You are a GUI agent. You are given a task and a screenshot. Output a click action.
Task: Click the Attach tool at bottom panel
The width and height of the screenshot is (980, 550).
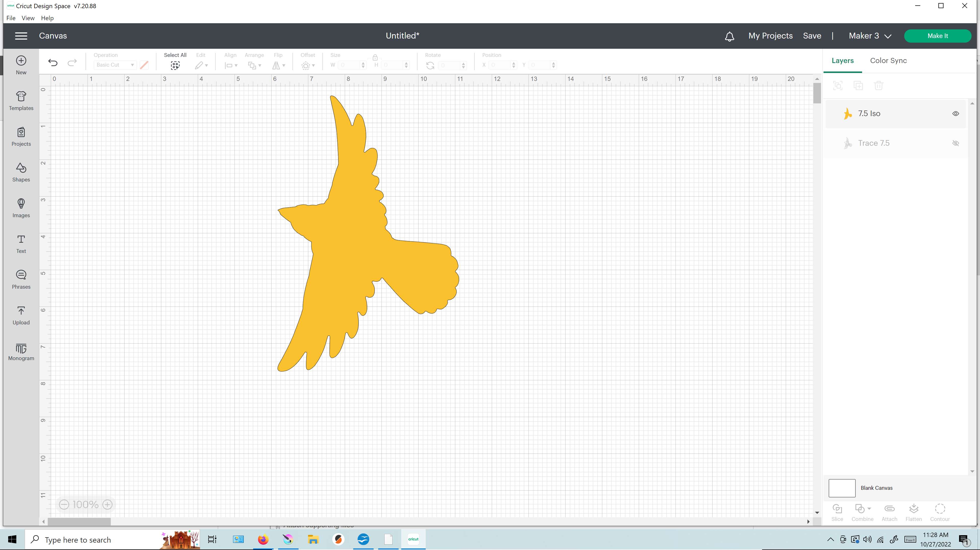pos(889,512)
